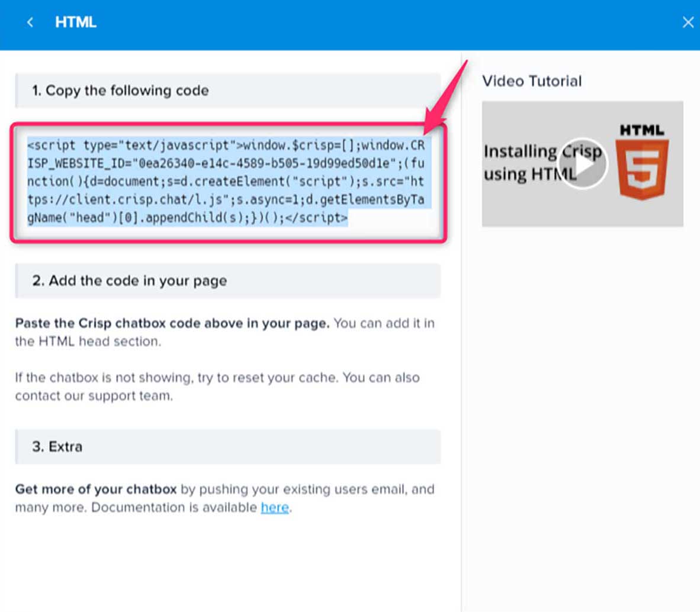Open the HTML5 logo in the video thumbnail
Viewport: 700px width, 612px height.
coord(642,162)
